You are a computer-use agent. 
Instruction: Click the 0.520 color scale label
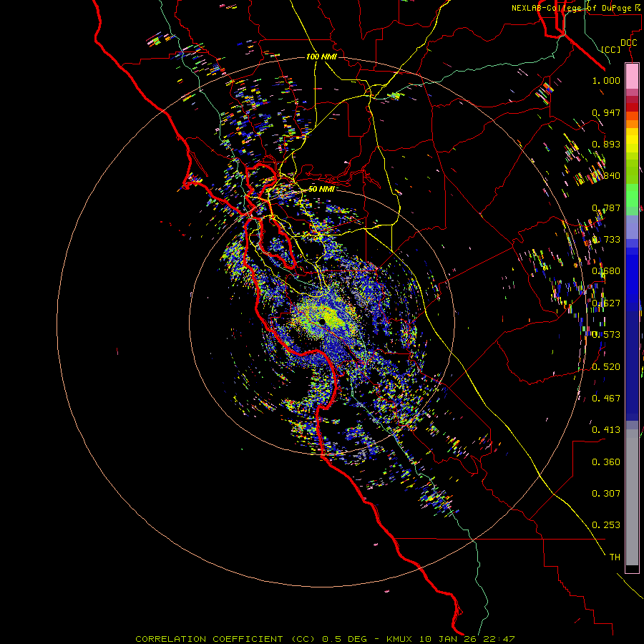[606, 366]
